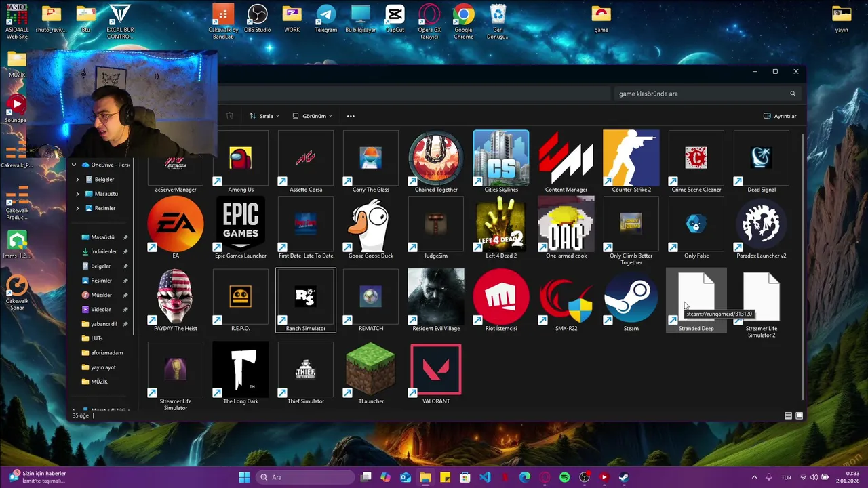Expand the Belgeler node under OneDrive
The width and height of the screenshot is (868, 488).
click(77, 180)
